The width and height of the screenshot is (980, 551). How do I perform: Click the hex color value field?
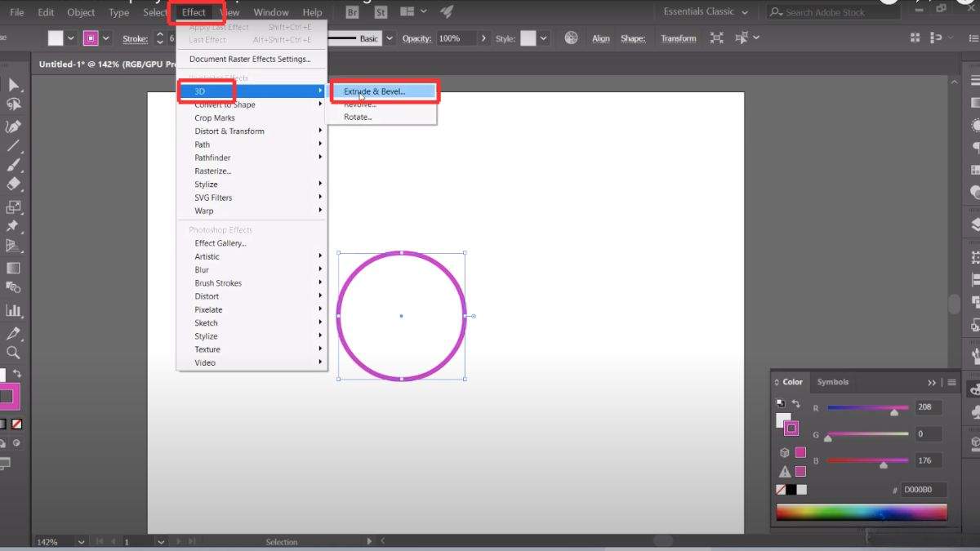click(x=924, y=490)
